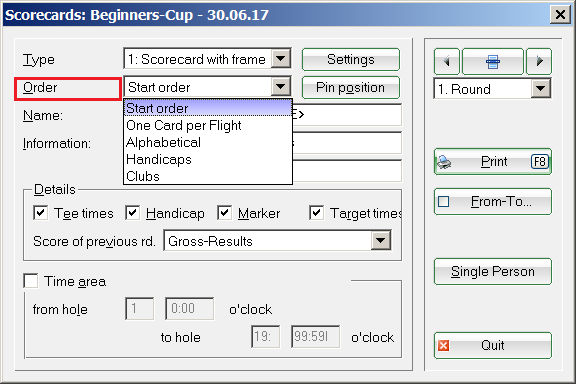Open the Score of previous rd. dropdown

coord(381,241)
